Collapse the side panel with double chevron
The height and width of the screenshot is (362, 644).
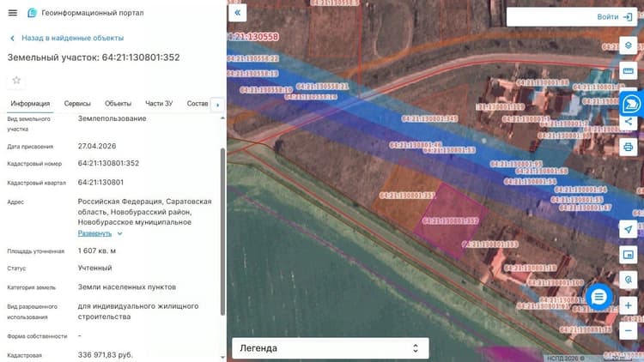[x=237, y=13]
